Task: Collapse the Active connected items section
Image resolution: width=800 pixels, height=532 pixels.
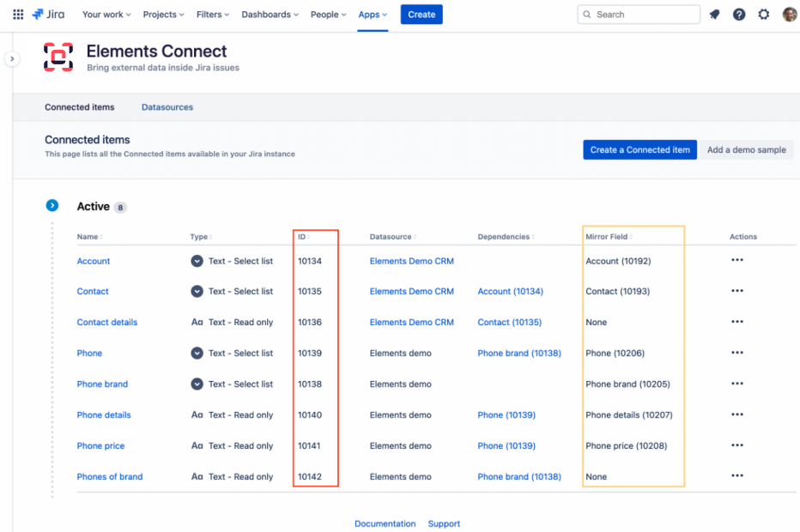Action: tap(52, 205)
